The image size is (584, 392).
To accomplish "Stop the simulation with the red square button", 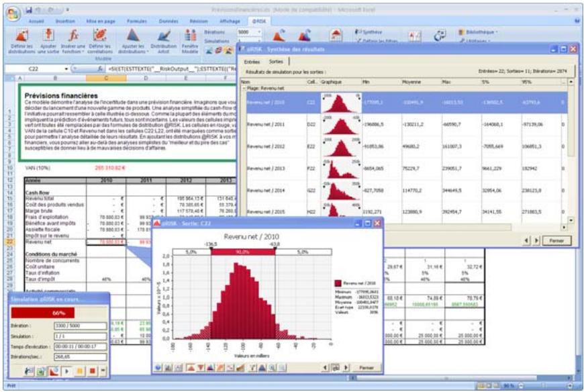I will click(93, 370).
